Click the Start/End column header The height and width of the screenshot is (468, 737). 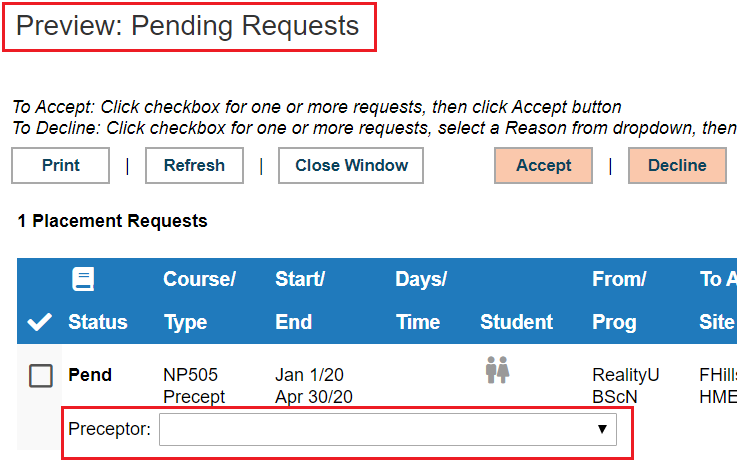click(x=300, y=301)
